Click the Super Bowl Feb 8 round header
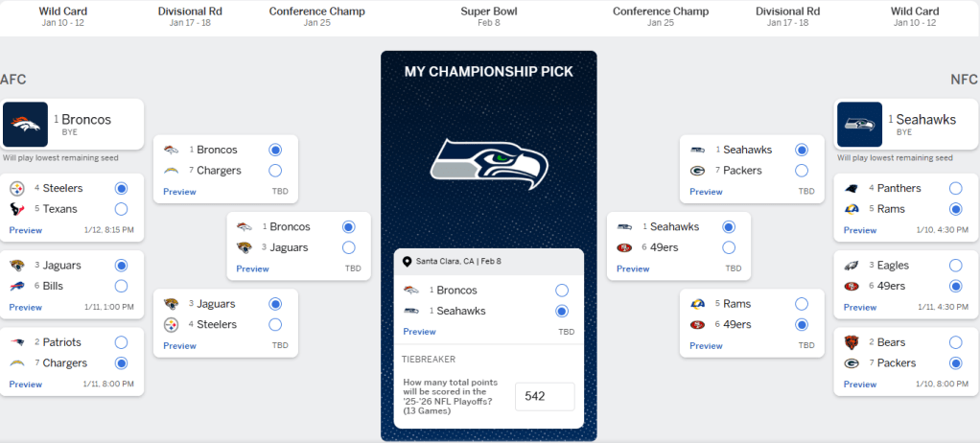The width and height of the screenshot is (980, 443). pyautogui.click(x=488, y=16)
